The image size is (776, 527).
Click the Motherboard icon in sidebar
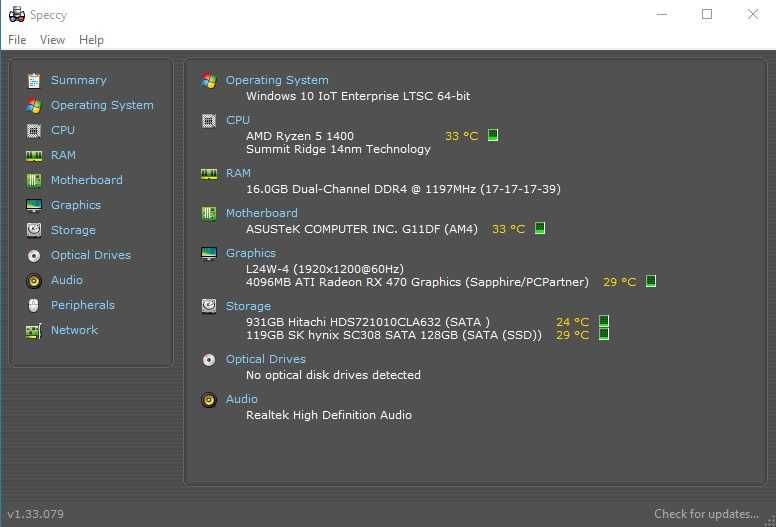point(34,181)
